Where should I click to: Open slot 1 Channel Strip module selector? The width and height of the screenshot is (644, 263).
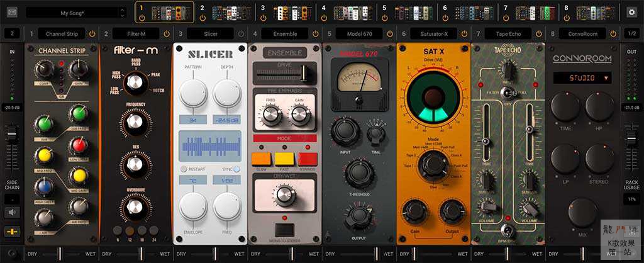pos(62,34)
